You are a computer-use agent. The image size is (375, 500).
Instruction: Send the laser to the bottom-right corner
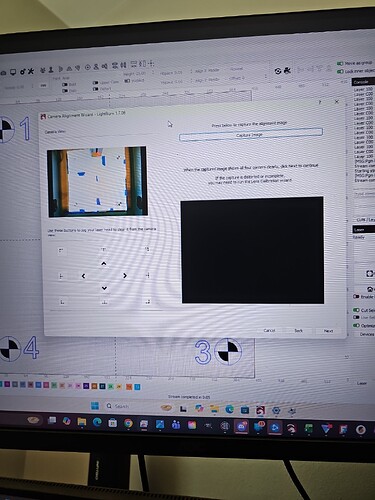(147, 302)
